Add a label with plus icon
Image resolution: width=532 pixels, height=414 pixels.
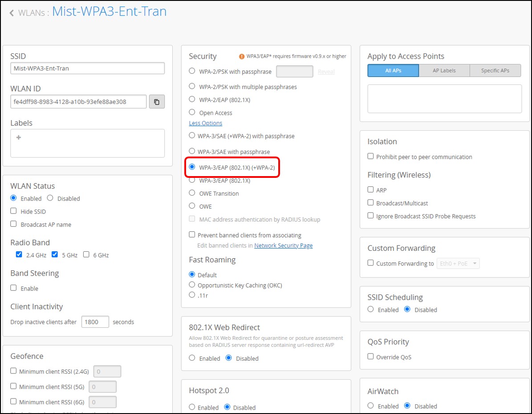coord(19,137)
